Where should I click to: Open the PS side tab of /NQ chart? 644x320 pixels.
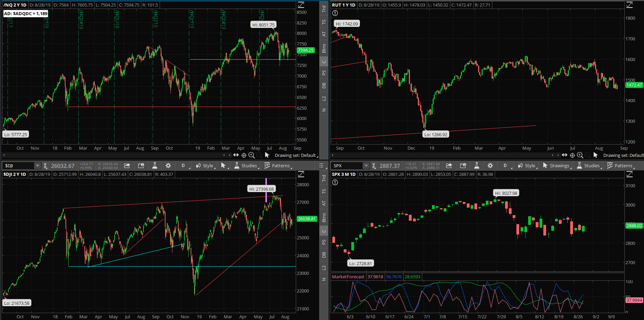[x=324, y=73]
